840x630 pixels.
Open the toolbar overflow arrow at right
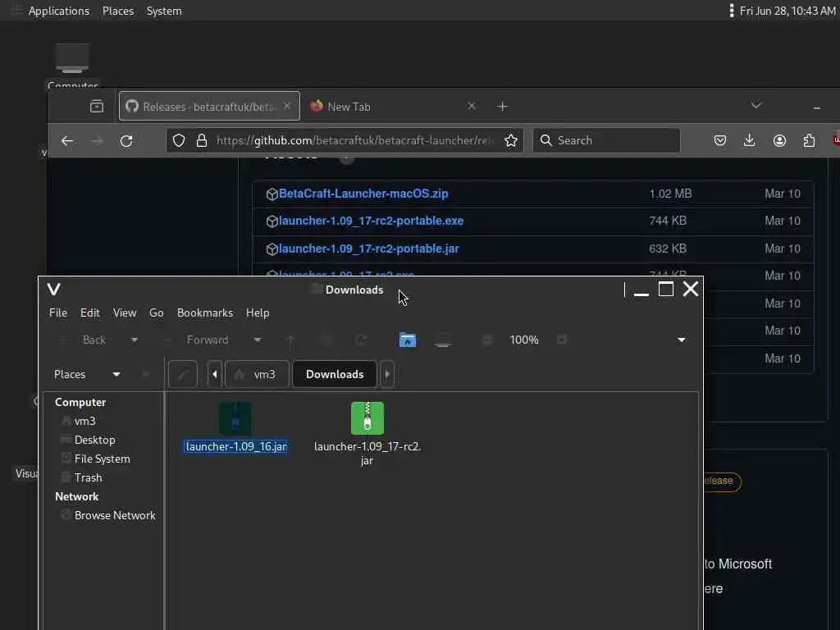tap(682, 340)
